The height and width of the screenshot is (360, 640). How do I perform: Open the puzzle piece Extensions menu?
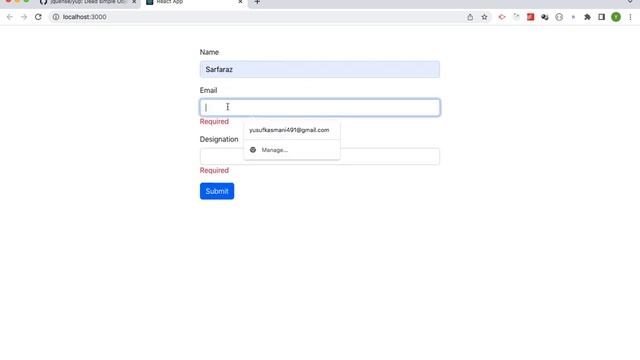pyautogui.click(x=587, y=17)
